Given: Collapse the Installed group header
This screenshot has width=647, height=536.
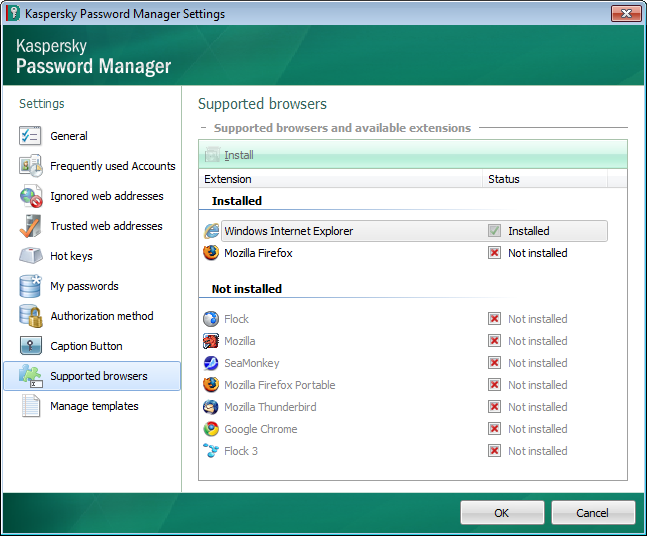Looking at the screenshot, I should click(237, 201).
